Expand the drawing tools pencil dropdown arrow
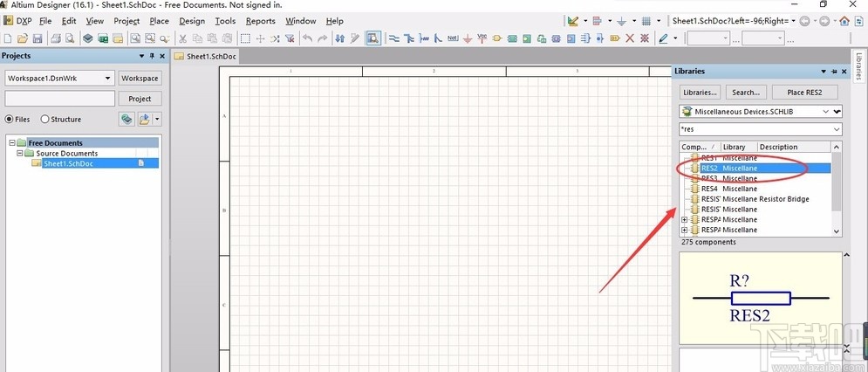868x372 pixels. point(676,38)
